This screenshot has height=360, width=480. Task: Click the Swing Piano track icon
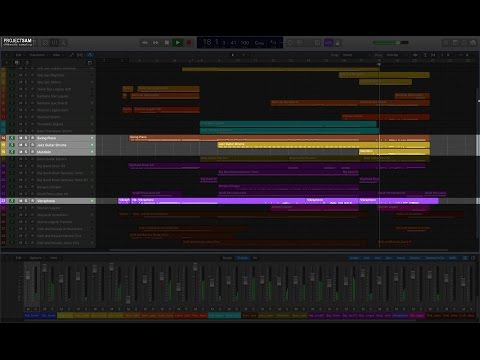click(12, 138)
